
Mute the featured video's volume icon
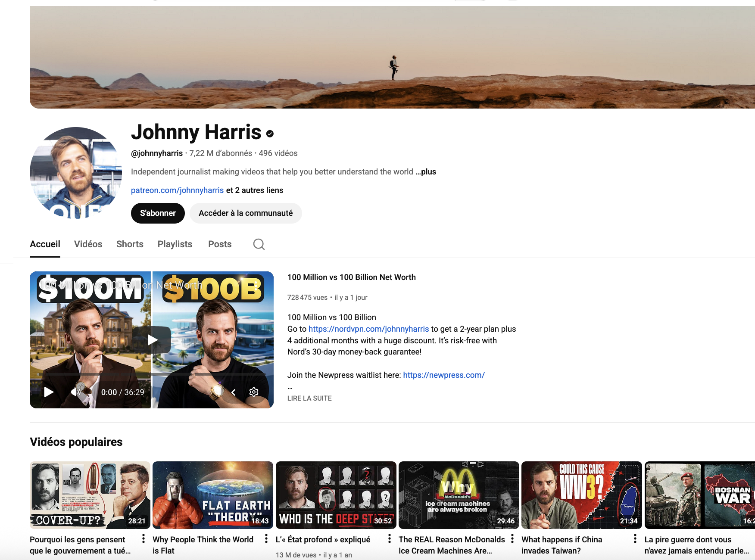[x=76, y=392]
